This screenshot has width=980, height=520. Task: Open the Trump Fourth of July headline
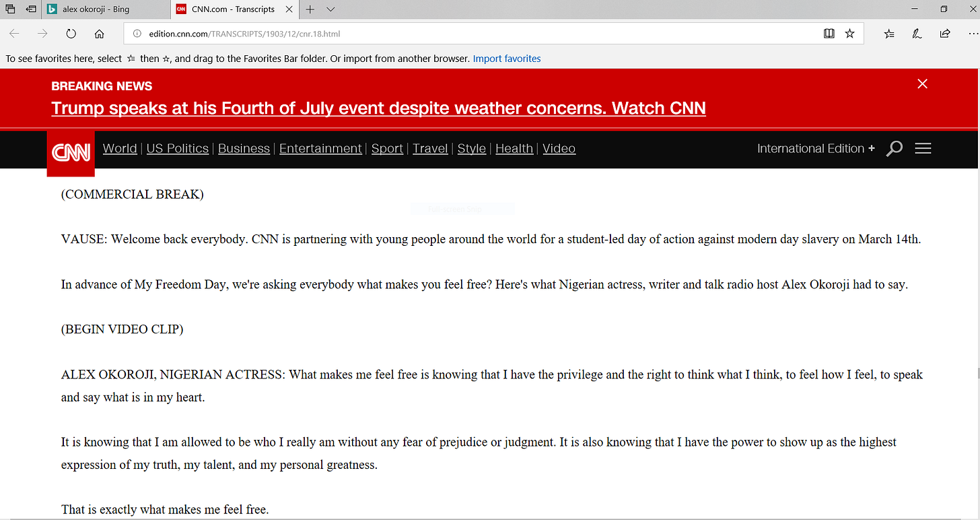point(378,108)
